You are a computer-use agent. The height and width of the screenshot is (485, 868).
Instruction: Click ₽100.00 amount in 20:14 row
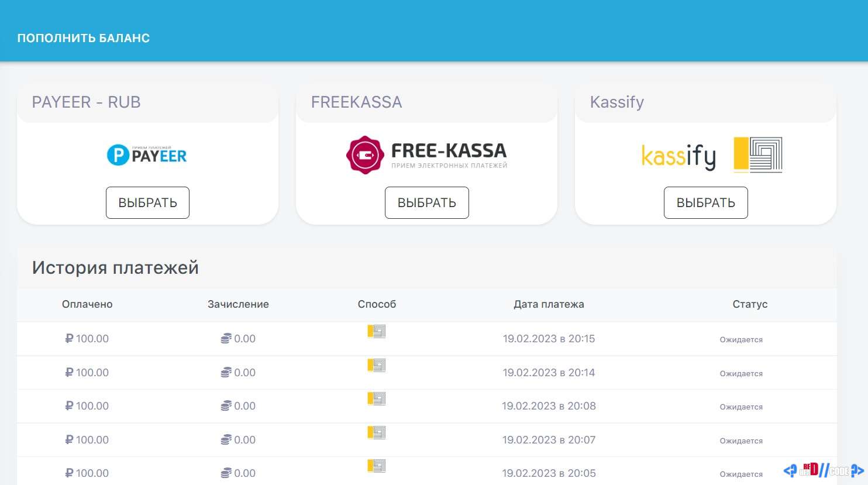coord(87,373)
